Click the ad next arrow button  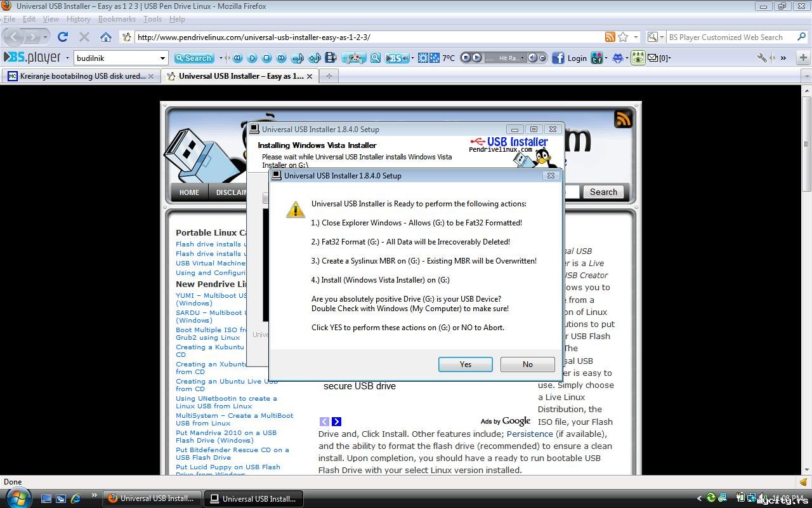(336, 422)
